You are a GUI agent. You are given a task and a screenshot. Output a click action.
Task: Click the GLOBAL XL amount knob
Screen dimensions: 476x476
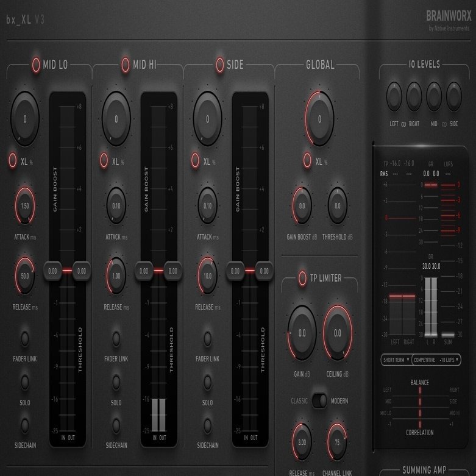pos(319,119)
